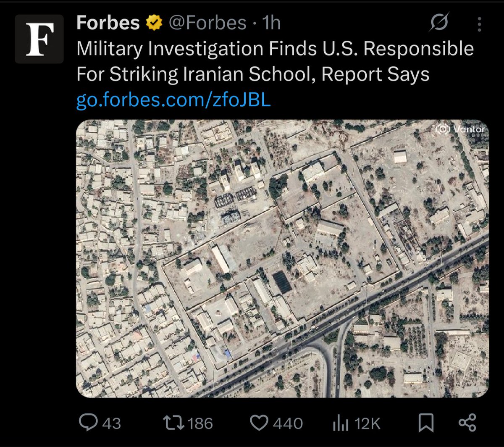Bookmark this Forbes post
The image size is (504, 447).
click(426, 423)
